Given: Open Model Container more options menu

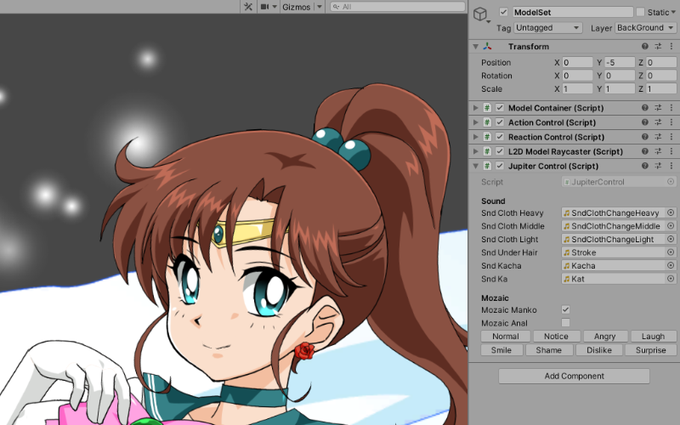Looking at the screenshot, I should tap(671, 108).
